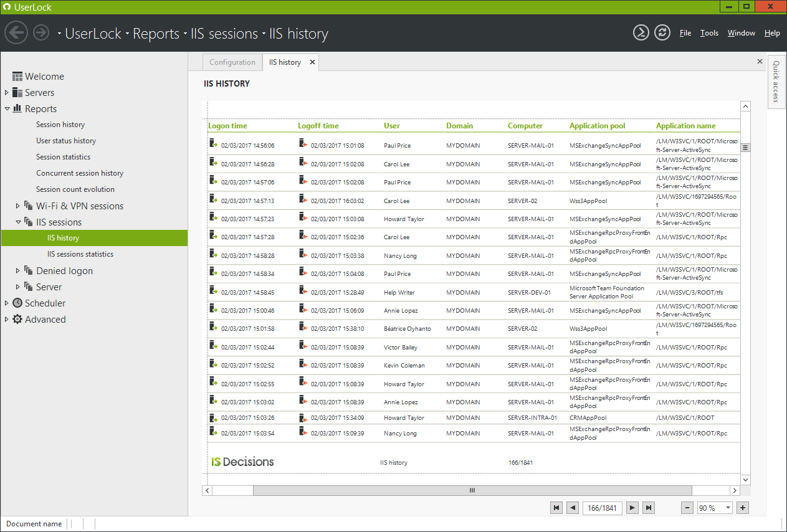Open breadcrumb dropdown before UserLock

(60, 34)
